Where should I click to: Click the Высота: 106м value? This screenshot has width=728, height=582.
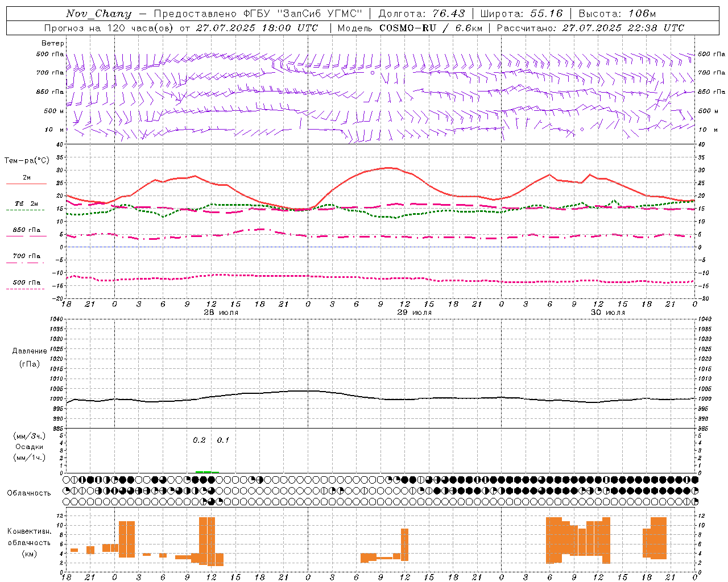click(x=617, y=14)
